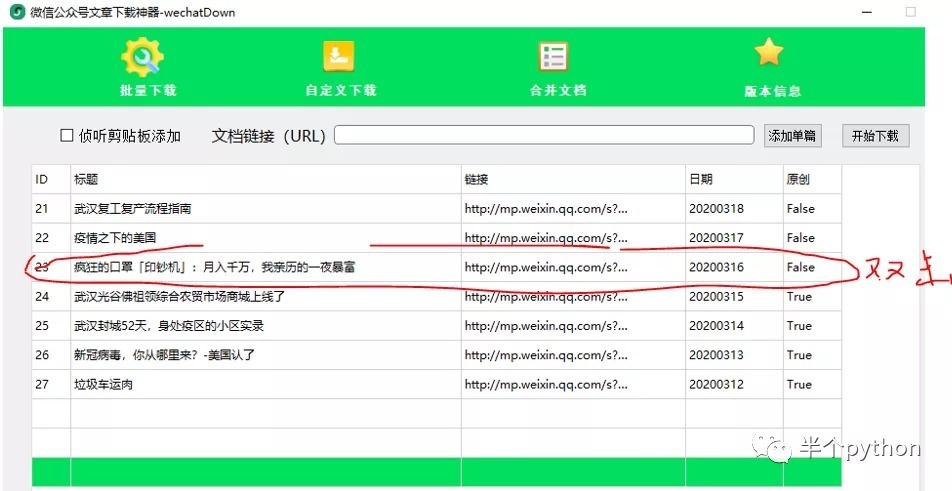
Task: Select row 武汉光谷佛祖岭综合农贸市场商城上线了
Action: 437,296
